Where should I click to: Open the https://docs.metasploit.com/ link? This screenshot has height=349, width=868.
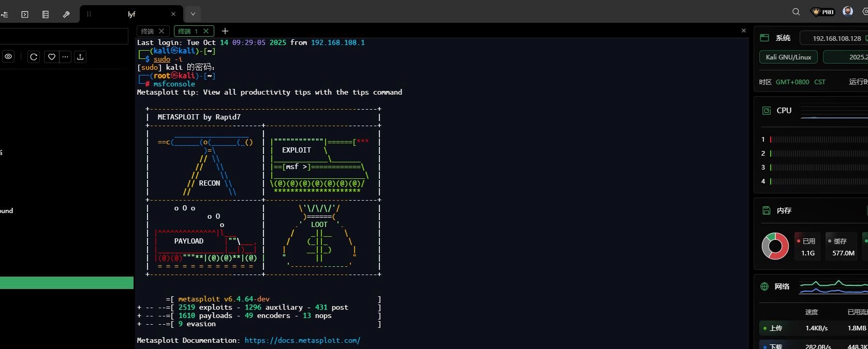302,340
